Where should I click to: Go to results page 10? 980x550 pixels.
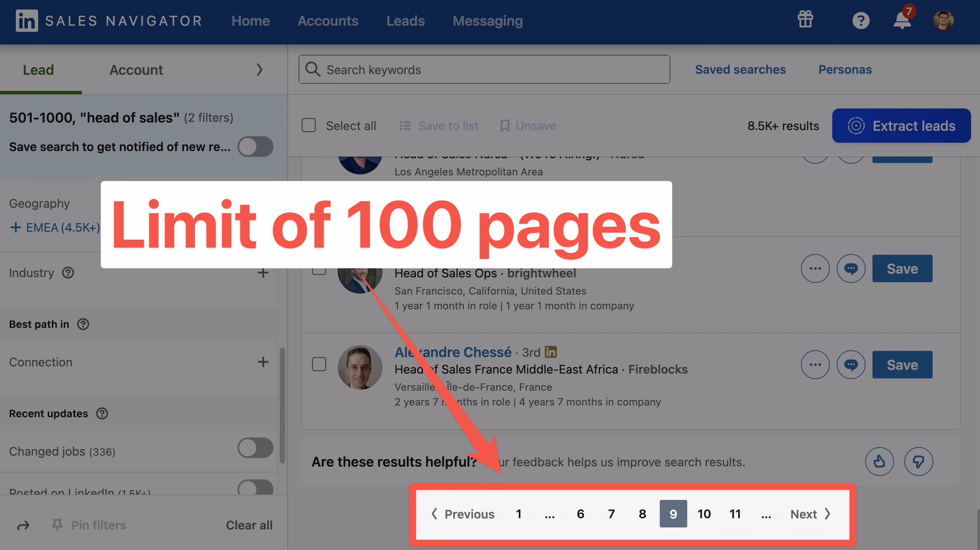704,514
